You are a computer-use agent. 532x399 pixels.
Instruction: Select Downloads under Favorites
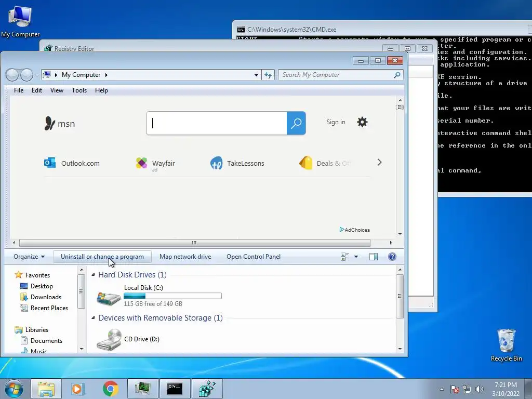41,297
